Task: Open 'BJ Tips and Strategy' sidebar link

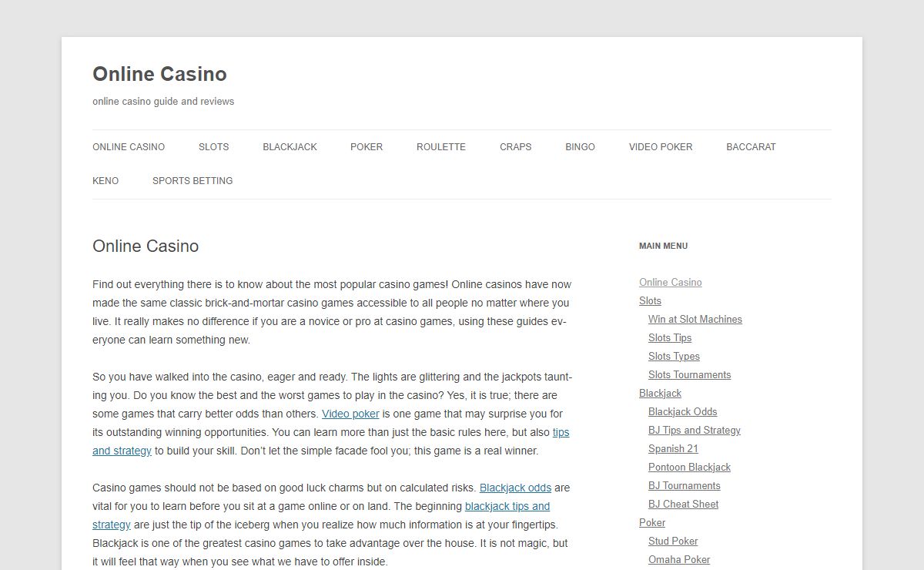Action: click(x=695, y=431)
